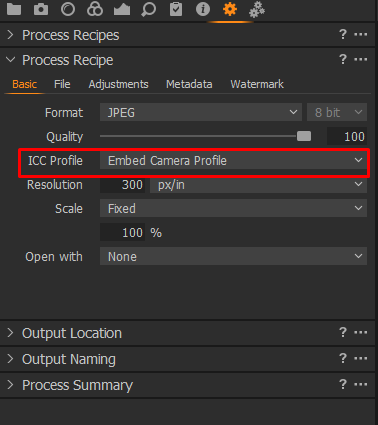Click the Resolution value field
The width and height of the screenshot is (378, 425).
coord(122,185)
